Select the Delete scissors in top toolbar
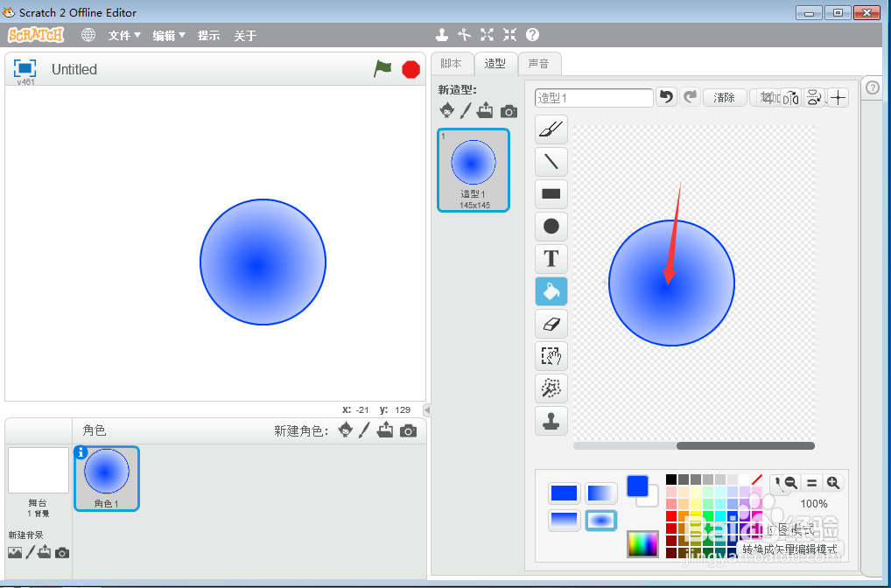This screenshot has height=588, width=891. coord(464,35)
